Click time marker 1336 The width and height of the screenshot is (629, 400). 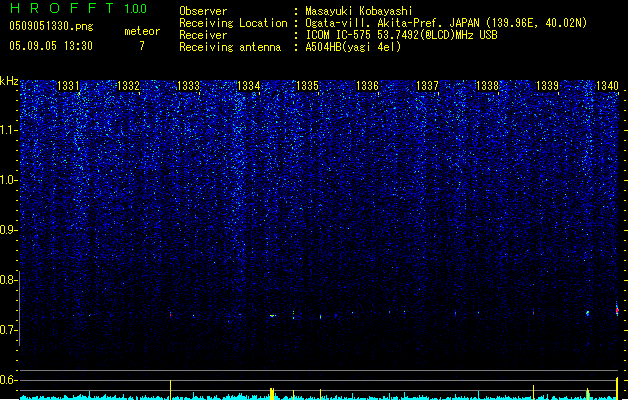367,86
